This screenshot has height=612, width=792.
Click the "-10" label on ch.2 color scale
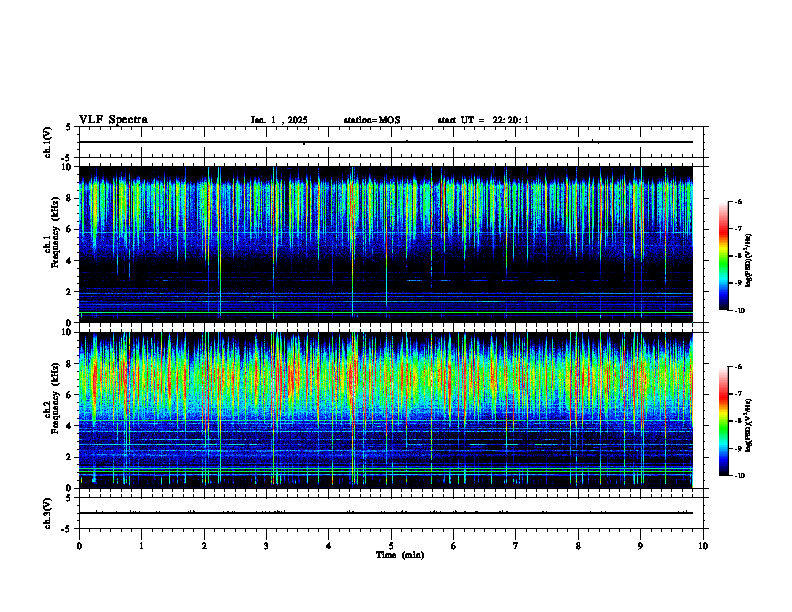point(739,476)
